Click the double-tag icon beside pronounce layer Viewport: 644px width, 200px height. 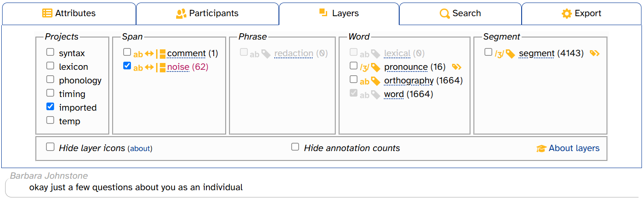tap(457, 67)
